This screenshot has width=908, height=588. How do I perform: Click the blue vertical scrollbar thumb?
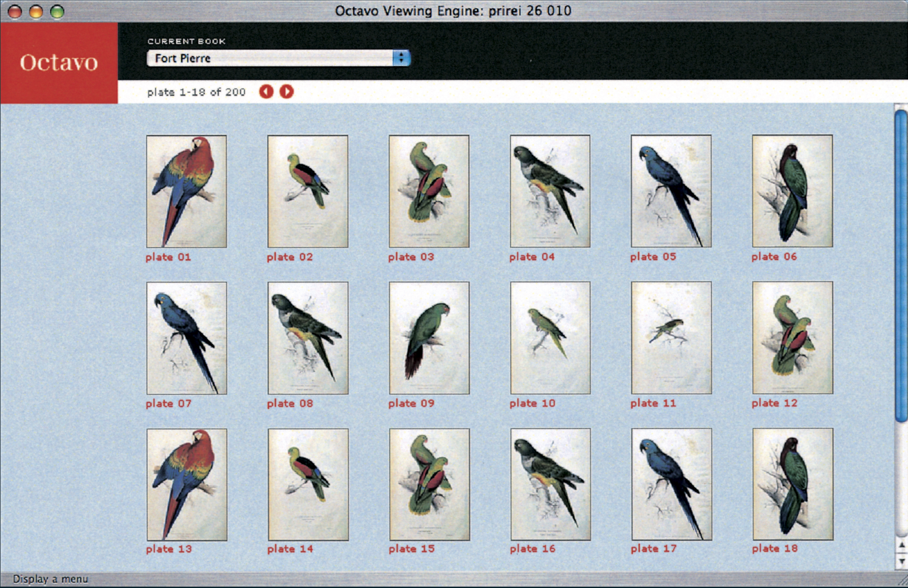pyautogui.click(x=901, y=266)
